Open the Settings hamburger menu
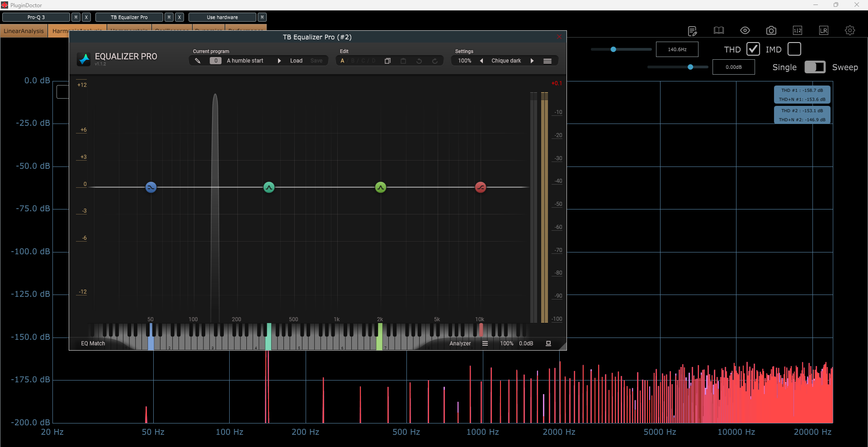The height and width of the screenshot is (447, 868). [x=547, y=61]
